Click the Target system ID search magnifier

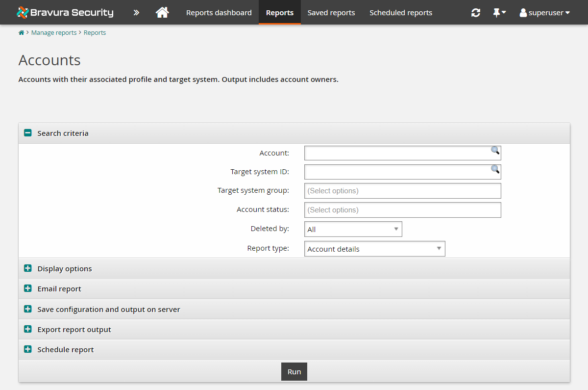tap(494, 170)
